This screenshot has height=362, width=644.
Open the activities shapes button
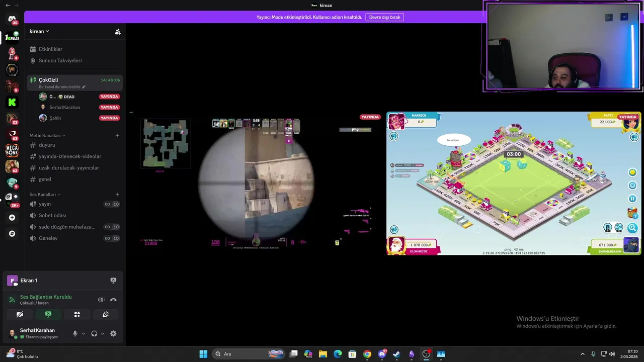tap(77, 314)
